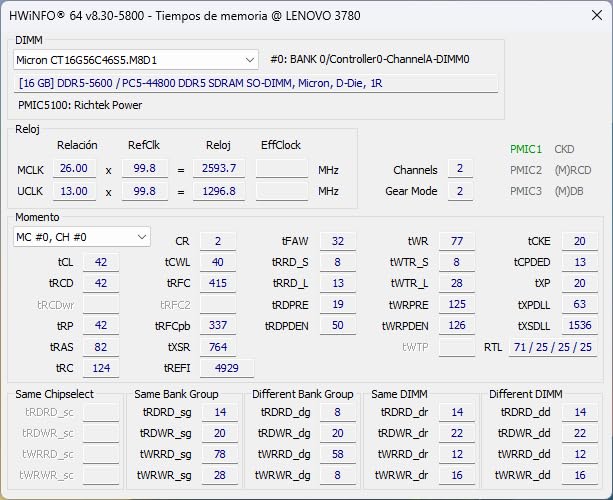The width and height of the screenshot is (613, 500).
Task: Click the tWRPRE value 125
Action: pyautogui.click(x=457, y=304)
